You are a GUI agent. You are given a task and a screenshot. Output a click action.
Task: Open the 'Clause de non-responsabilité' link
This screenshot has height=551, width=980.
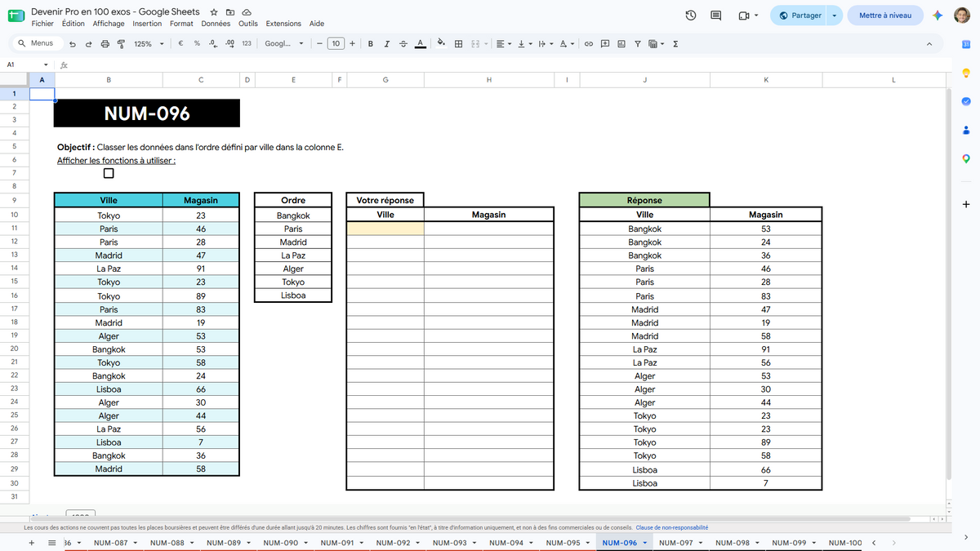672,527
